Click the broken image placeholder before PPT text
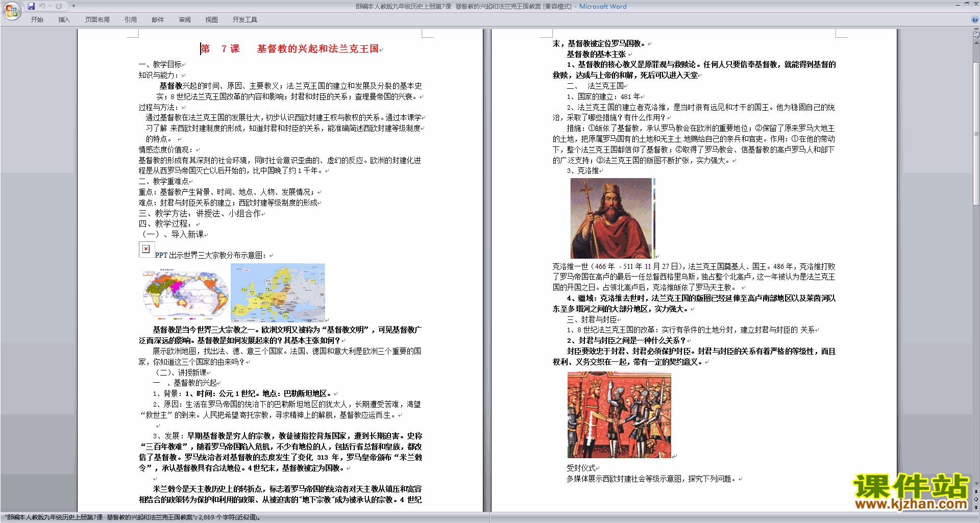The image size is (980, 523). coord(146,249)
